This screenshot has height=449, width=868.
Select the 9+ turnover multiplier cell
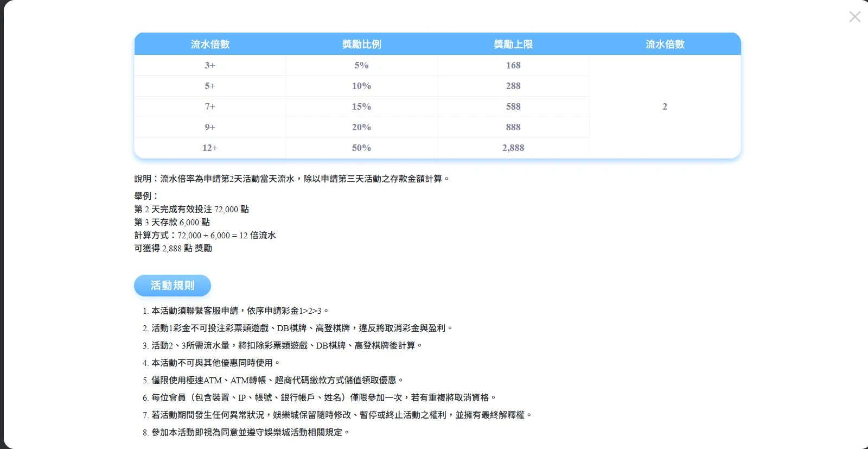pos(210,127)
